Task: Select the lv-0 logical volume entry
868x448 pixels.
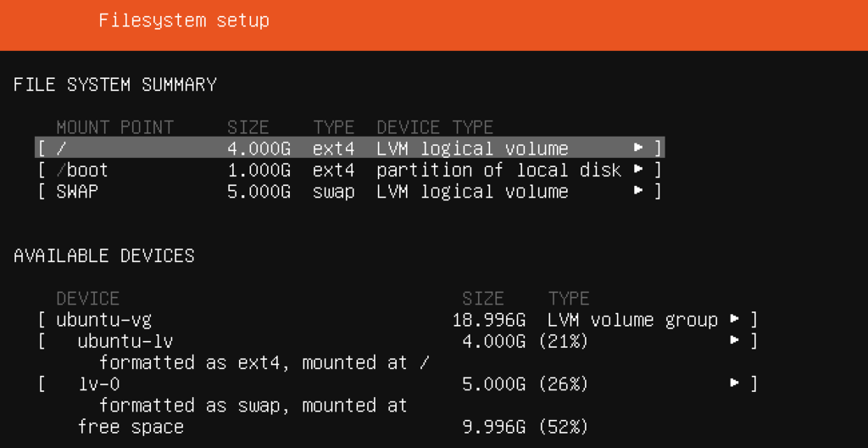Action: [98, 384]
